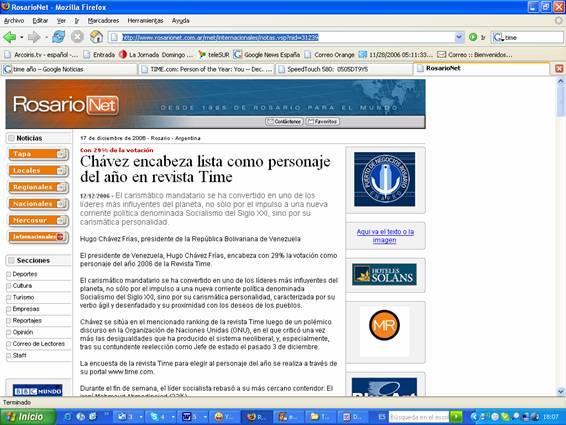Click the Internet Explorer quick launch icon
The width and height of the screenshot is (566, 425).
(x=67, y=417)
